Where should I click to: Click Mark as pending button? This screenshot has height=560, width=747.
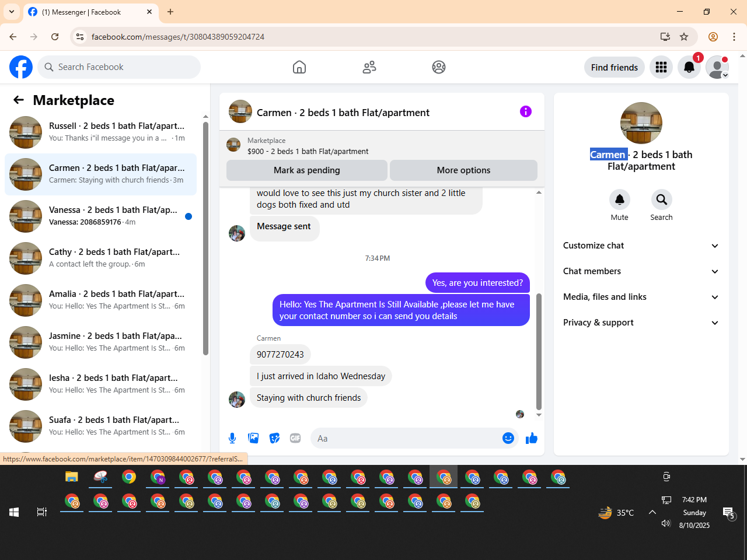coord(306,170)
